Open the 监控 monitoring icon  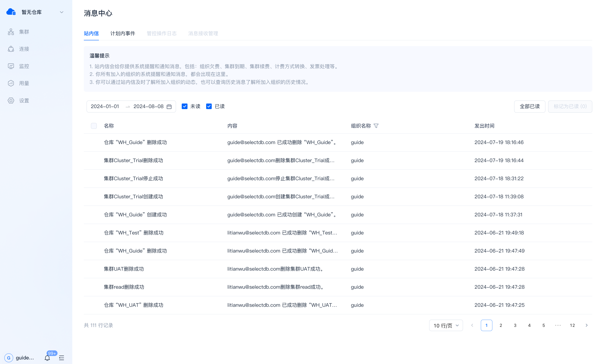tap(11, 66)
